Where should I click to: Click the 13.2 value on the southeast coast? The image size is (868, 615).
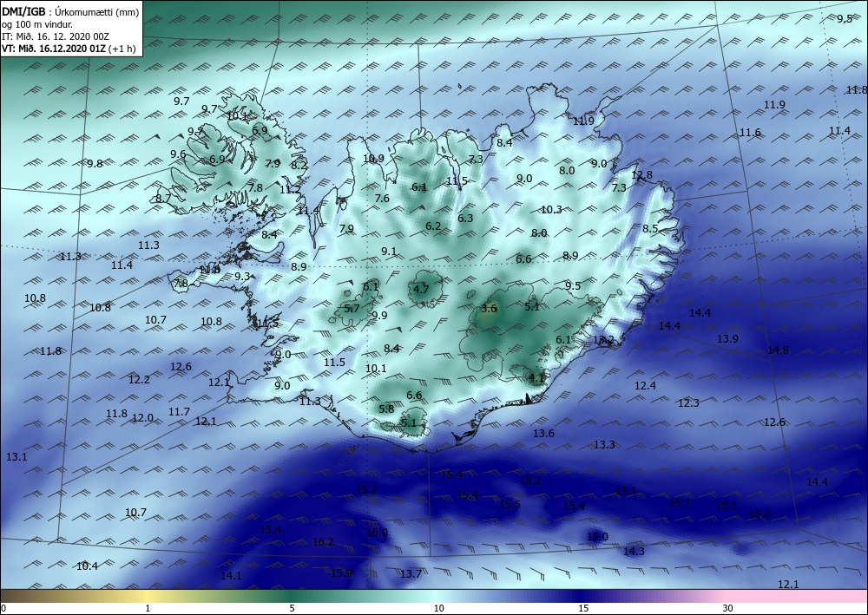603,339
